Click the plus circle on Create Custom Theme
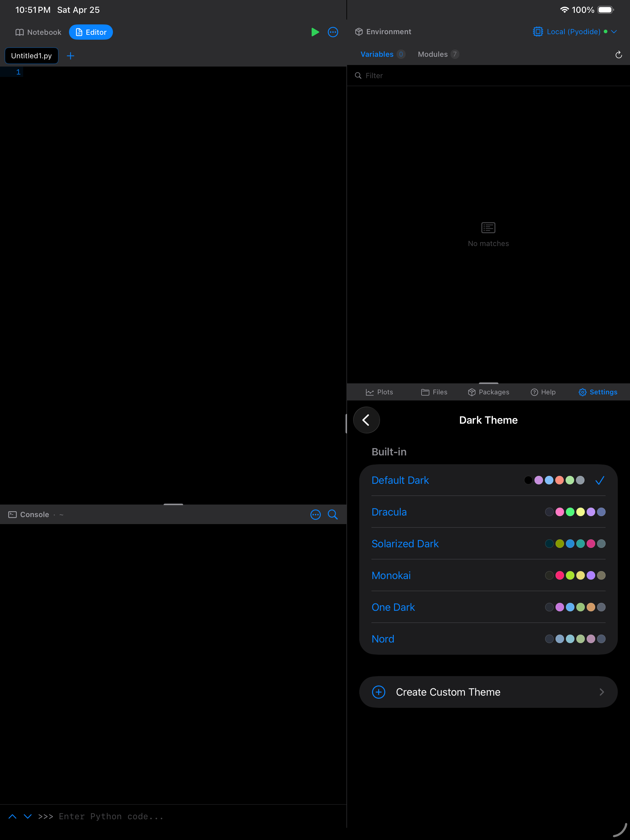 pos(378,692)
